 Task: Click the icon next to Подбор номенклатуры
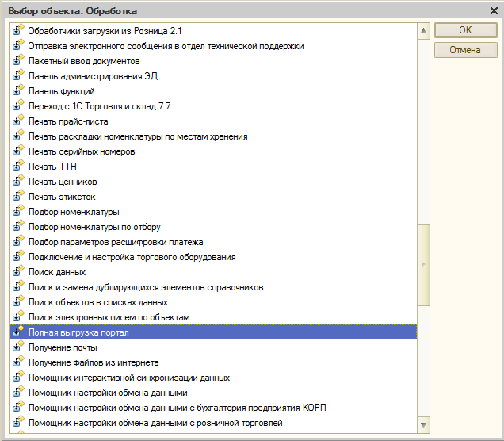pos(19,212)
